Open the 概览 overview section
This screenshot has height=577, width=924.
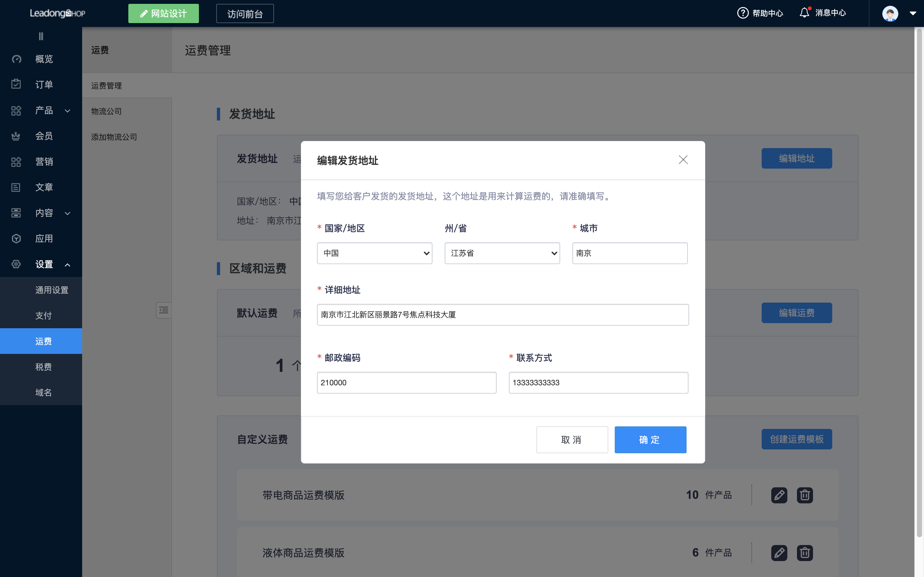pyautogui.click(x=44, y=59)
